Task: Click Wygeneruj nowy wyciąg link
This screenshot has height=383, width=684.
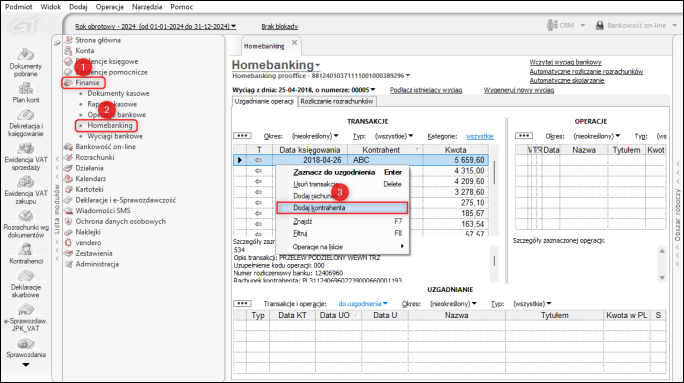Action: [x=519, y=90]
